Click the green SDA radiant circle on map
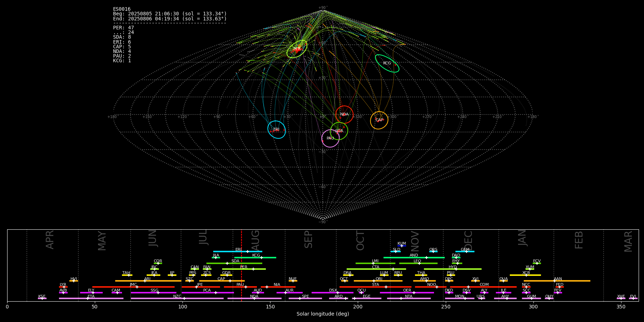Screen dimensions: 644x322 pos(339,131)
